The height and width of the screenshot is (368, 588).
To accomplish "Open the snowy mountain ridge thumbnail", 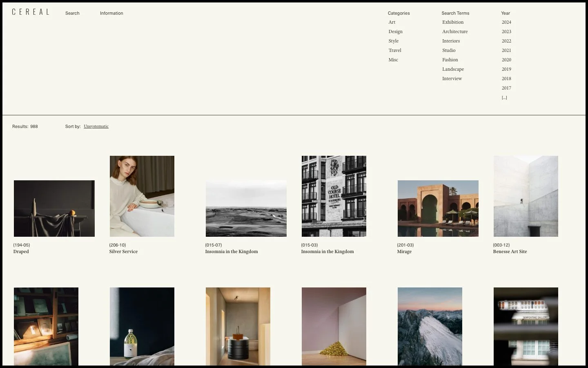I will point(430,326).
